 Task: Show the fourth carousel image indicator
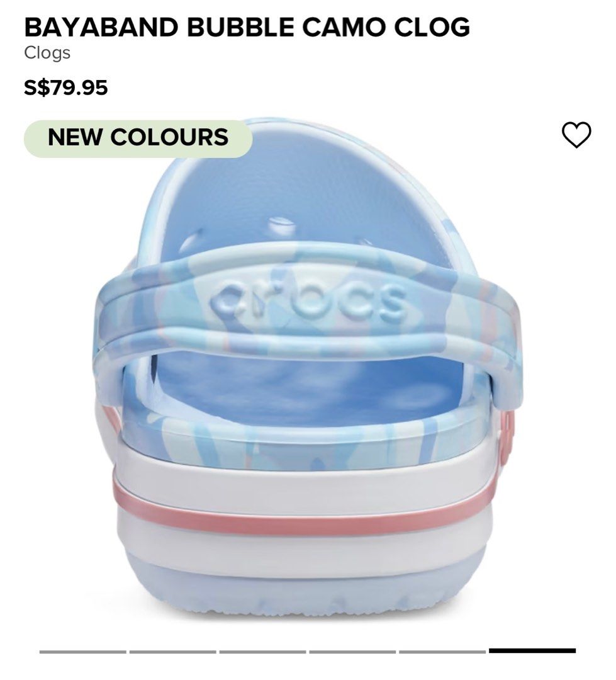coord(352,652)
